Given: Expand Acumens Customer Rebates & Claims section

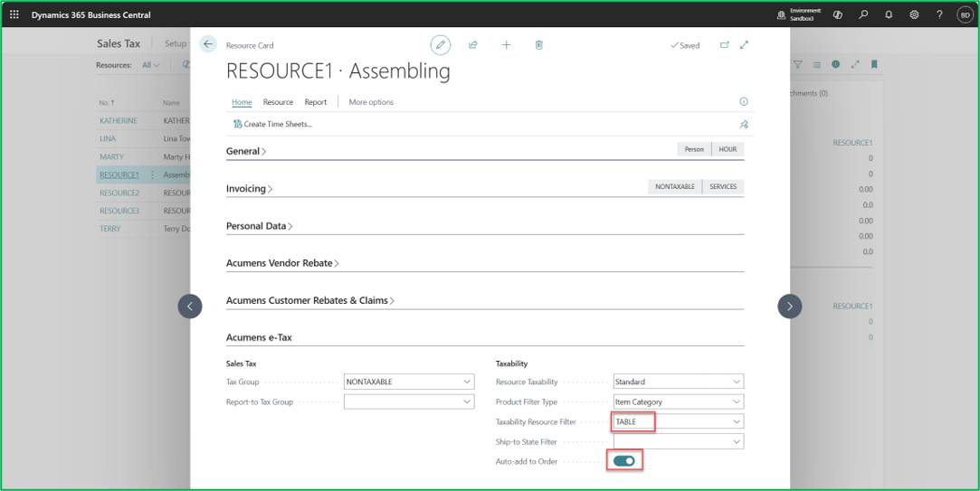Looking at the screenshot, I should pos(310,300).
